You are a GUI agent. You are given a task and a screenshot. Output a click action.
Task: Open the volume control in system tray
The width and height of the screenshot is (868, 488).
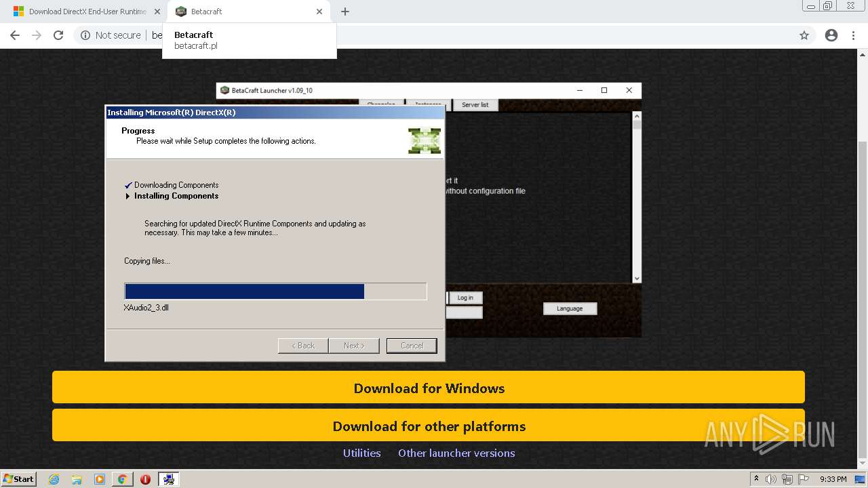pyautogui.click(x=771, y=479)
